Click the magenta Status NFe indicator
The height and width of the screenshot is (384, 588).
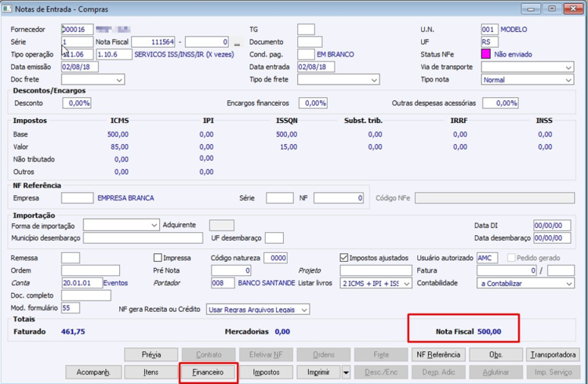pyautogui.click(x=485, y=54)
